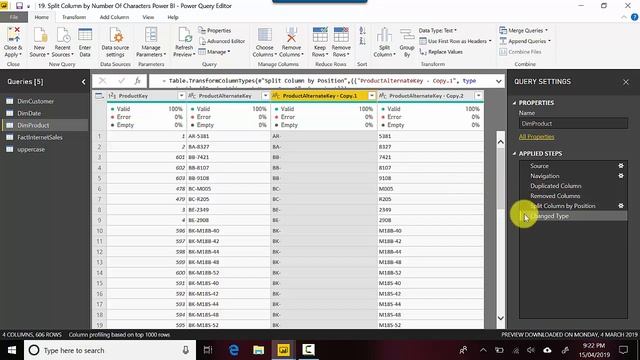Open the Data Type: Text dropdown
Viewport: 640px width, 360px height.
[438, 31]
